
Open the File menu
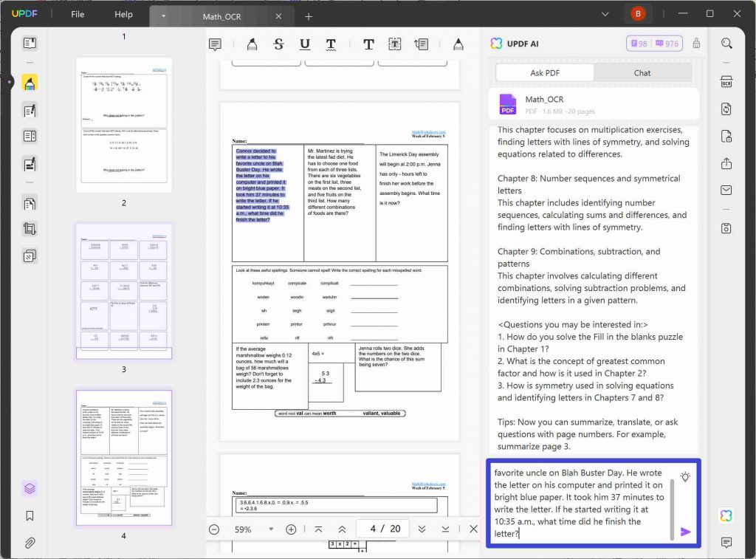[78, 14]
